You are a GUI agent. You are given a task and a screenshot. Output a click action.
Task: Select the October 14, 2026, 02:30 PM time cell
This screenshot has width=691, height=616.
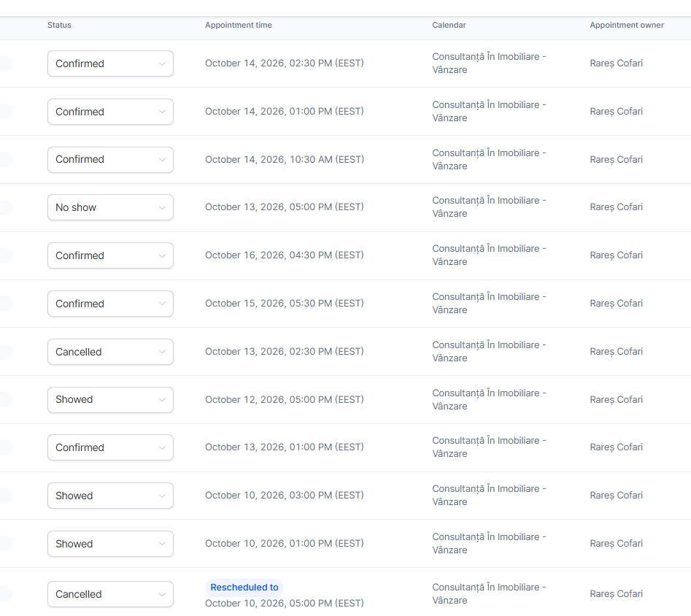(x=285, y=63)
